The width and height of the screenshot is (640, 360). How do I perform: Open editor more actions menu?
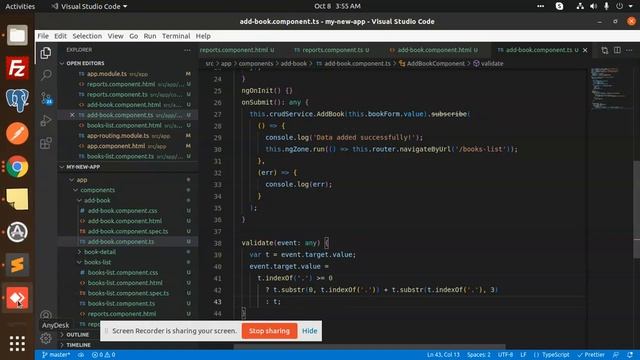click(629, 50)
